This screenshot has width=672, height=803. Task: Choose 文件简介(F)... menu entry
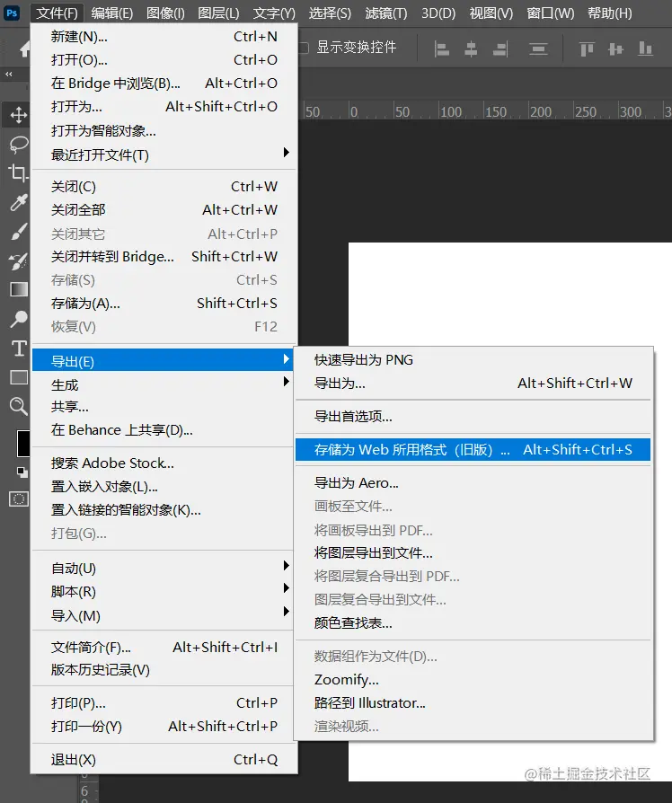click(x=163, y=648)
